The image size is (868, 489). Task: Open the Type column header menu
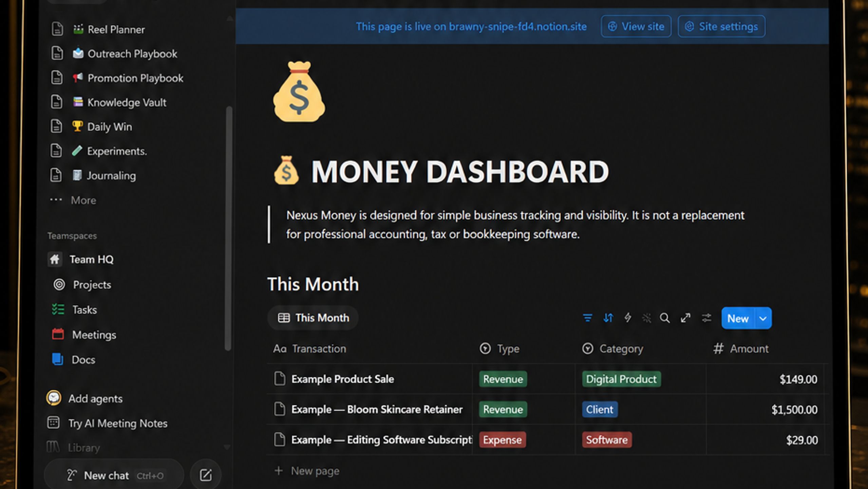(499, 349)
